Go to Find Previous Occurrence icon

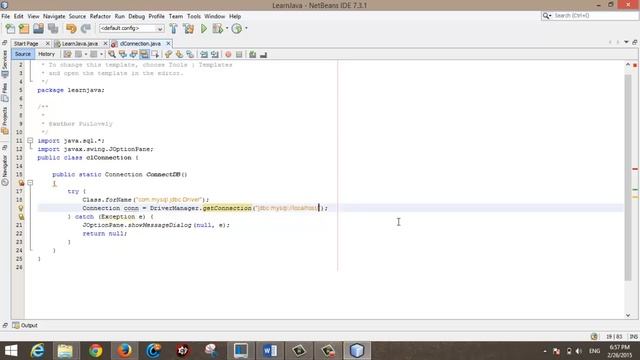[x=122, y=54]
